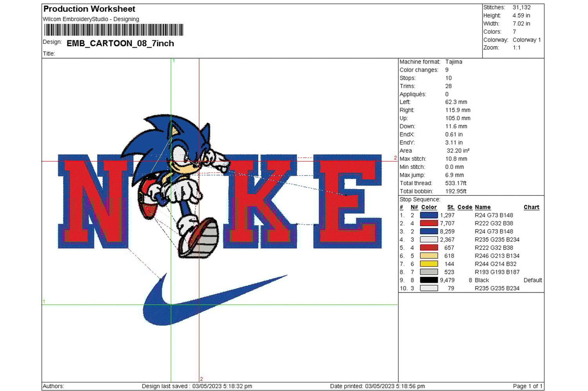Click the "Colorway 1" value

527,40
